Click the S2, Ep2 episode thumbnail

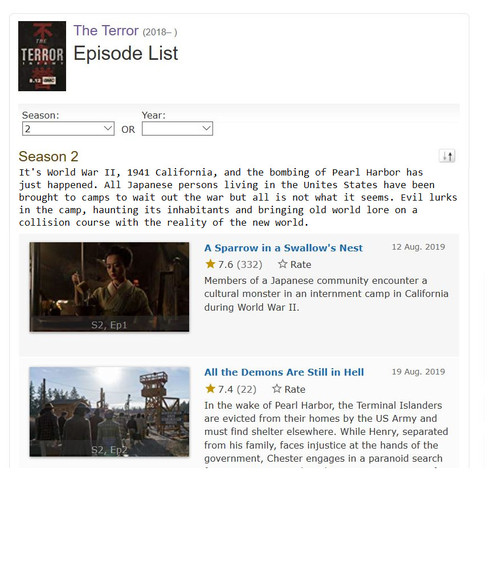(109, 412)
